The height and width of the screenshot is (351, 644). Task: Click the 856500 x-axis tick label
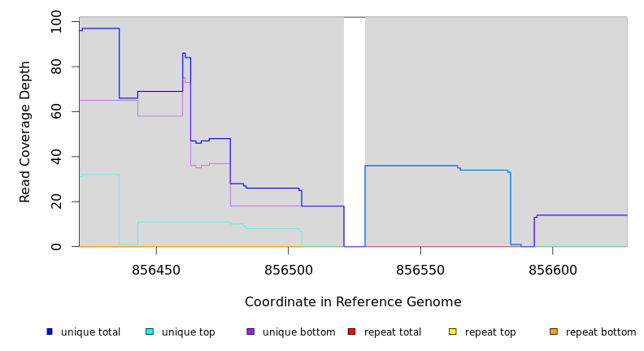[x=289, y=271]
